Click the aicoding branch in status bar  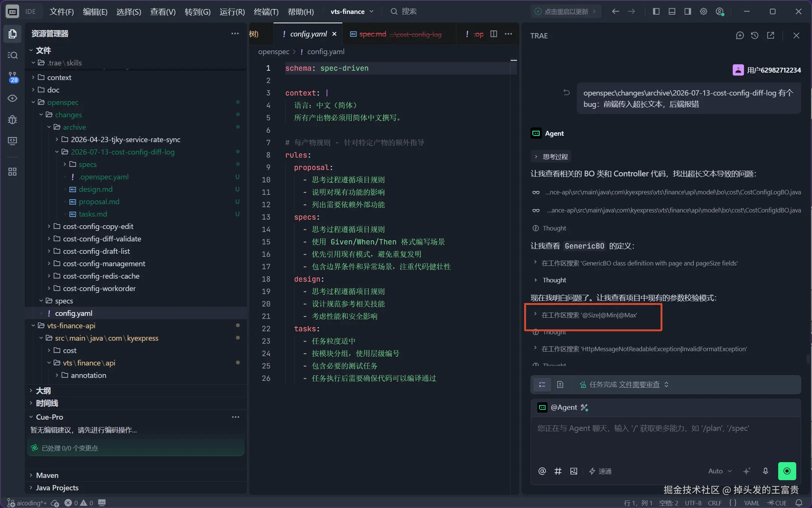(x=27, y=503)
